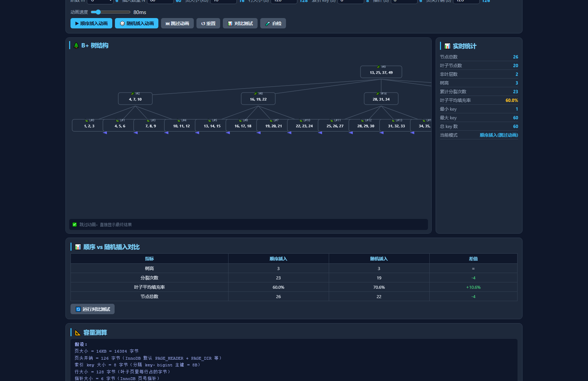This screenshot has width=588, height=381.
Task: Click the chart icon in the 实时统计 header
Action: 447,46
